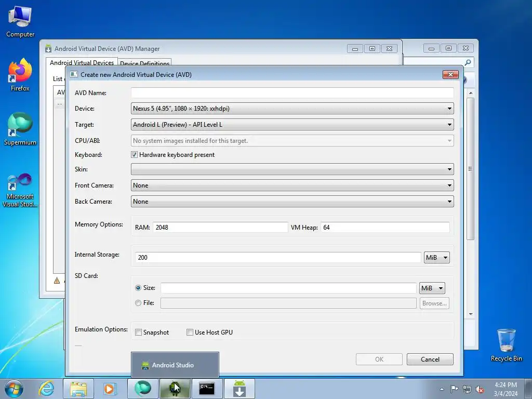
Task: Open the Back Camera dropdown
Action: (x=292, y=202)
